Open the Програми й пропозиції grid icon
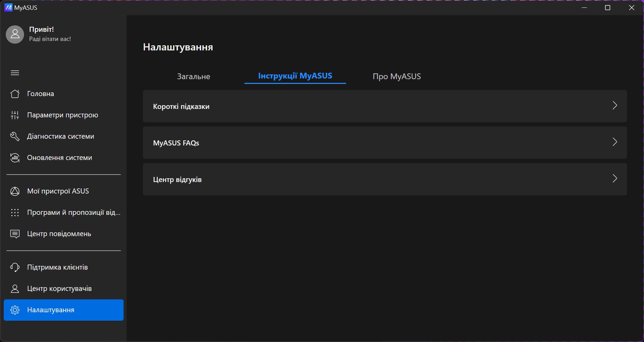Image resolution: width=644 pixels, height=342 pixels. click(15, 212)
